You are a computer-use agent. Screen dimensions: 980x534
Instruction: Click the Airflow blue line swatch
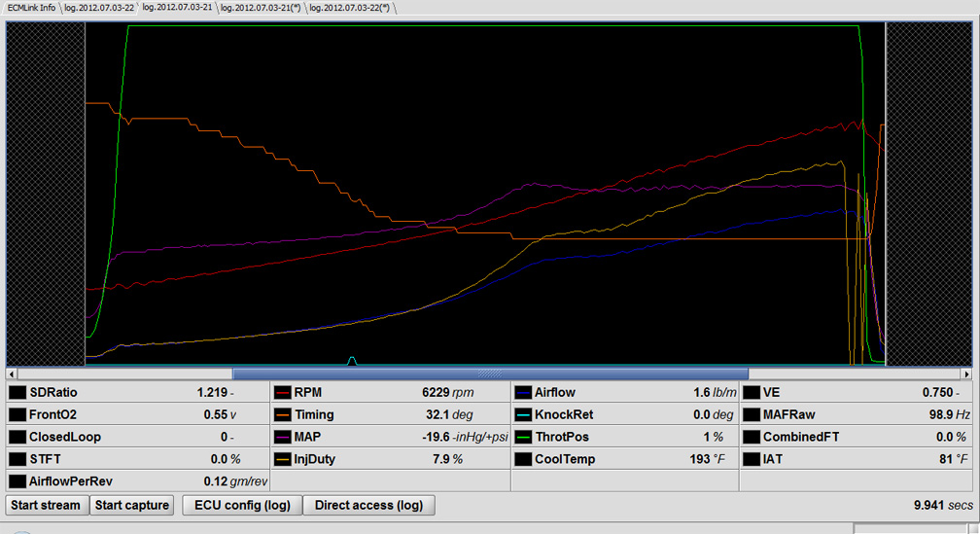coord(523,393)
